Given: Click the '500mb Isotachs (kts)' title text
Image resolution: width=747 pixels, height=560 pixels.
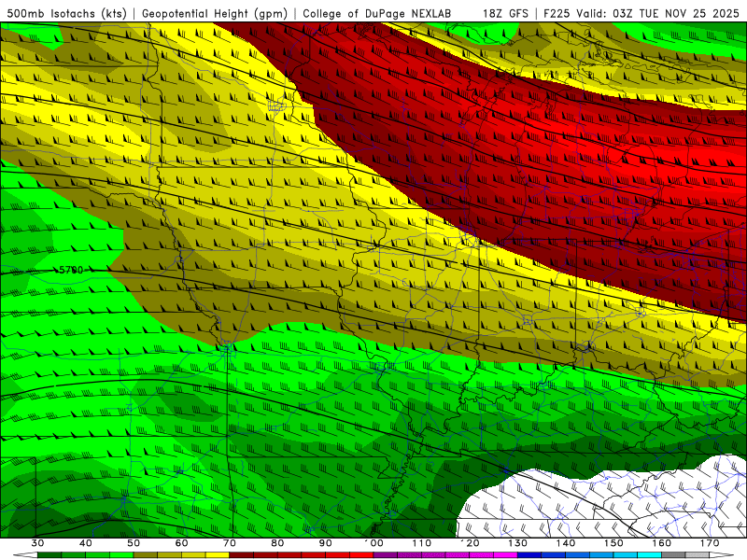Looking at the screenshot, I should coord(67,13).
